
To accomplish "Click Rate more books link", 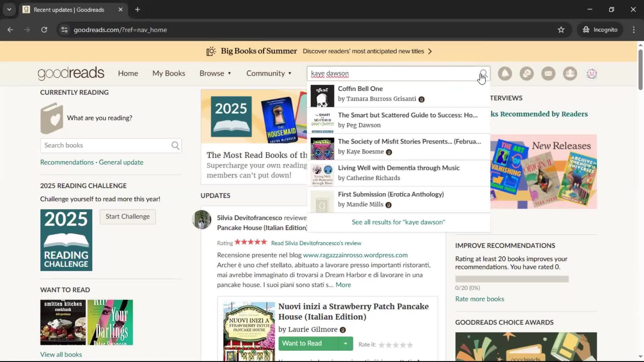I will click(x=480, y=299).
